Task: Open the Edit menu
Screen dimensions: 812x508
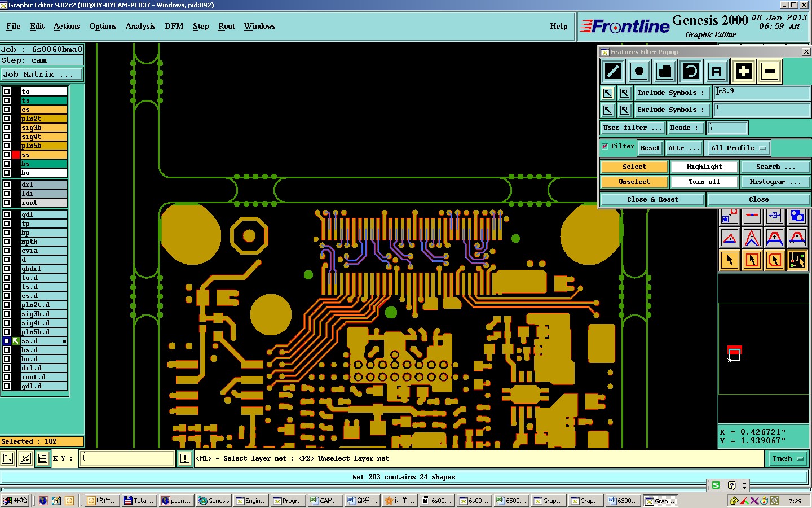Action: coord(37,26)
